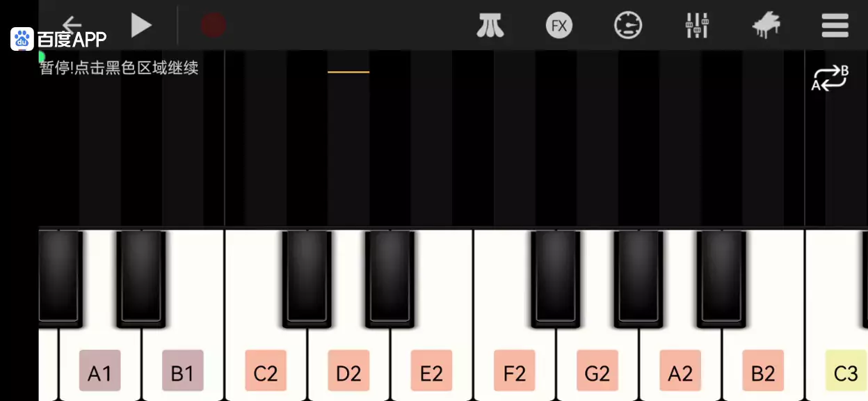868x401 pixels.
Task: Open the tempo speed gauge icon
Action: tap(628, 26)
